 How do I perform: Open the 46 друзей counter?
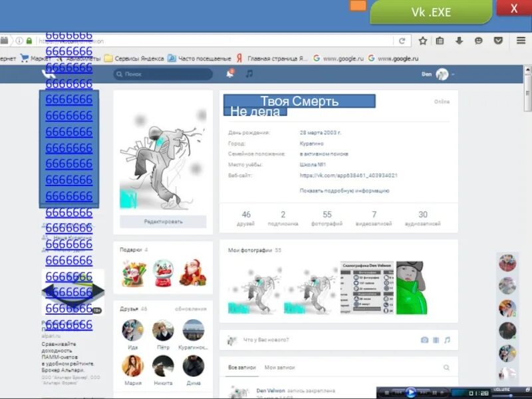tap(246, 218)
